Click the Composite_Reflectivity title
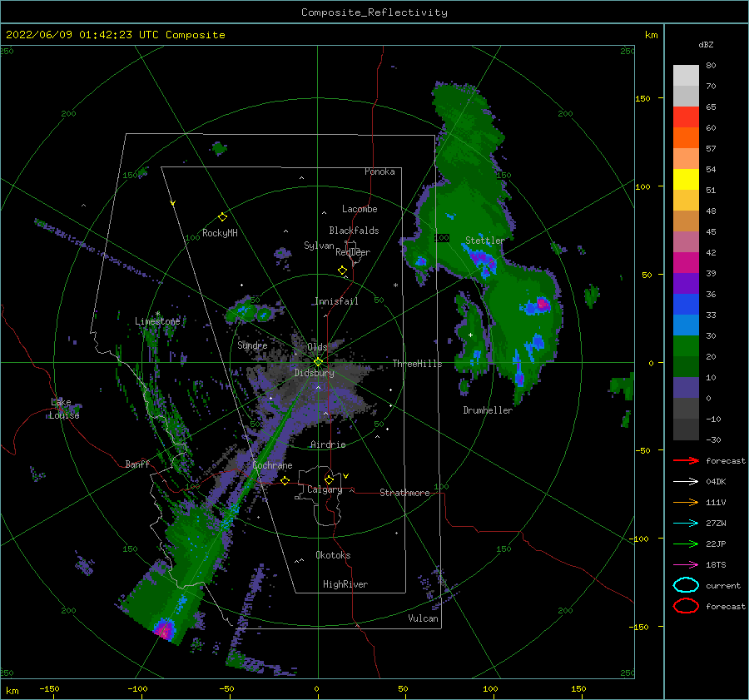Viewport: 749px width, 700px height. 374,12
